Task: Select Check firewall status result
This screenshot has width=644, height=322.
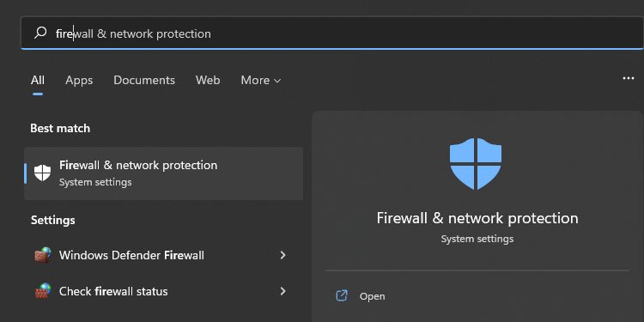Action: (161, 291)
